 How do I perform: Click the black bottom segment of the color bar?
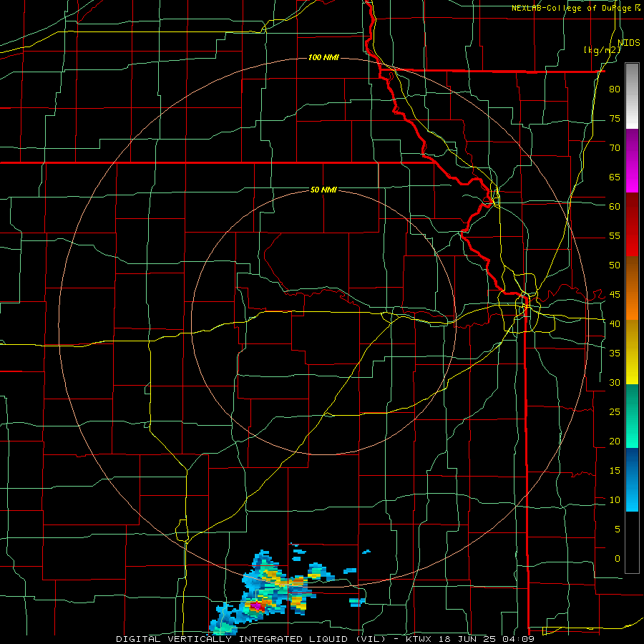point(632,542)
